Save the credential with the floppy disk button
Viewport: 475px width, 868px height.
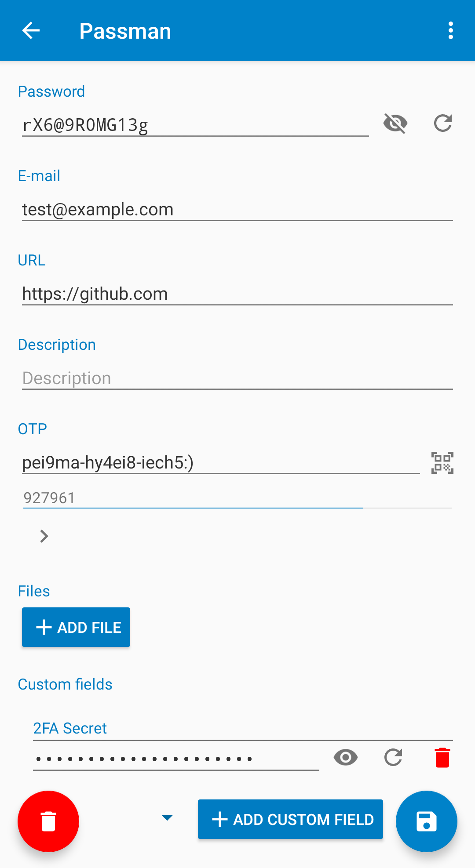426,821
